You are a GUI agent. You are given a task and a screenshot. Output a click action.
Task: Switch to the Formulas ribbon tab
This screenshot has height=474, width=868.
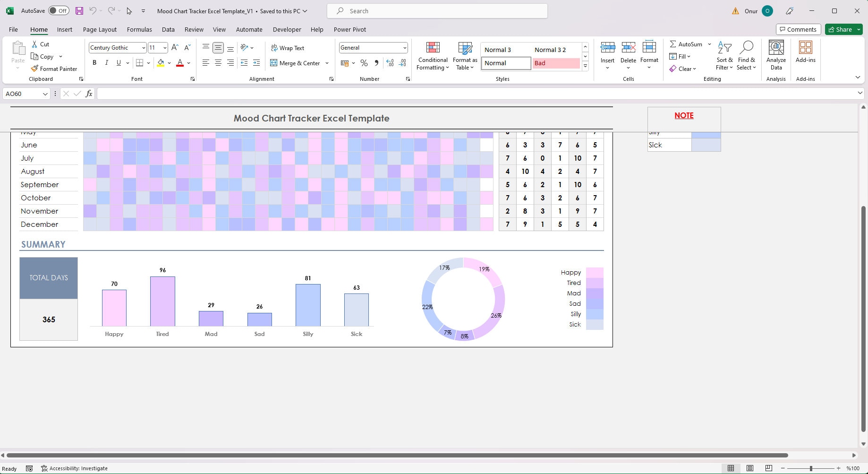[x=139, y=29]
